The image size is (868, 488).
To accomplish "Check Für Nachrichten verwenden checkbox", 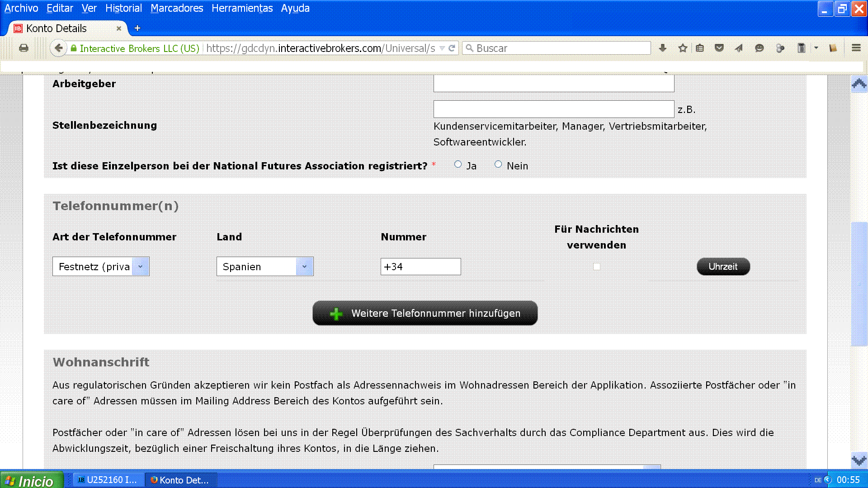I will pyautogui.click(x=597, y=267).
